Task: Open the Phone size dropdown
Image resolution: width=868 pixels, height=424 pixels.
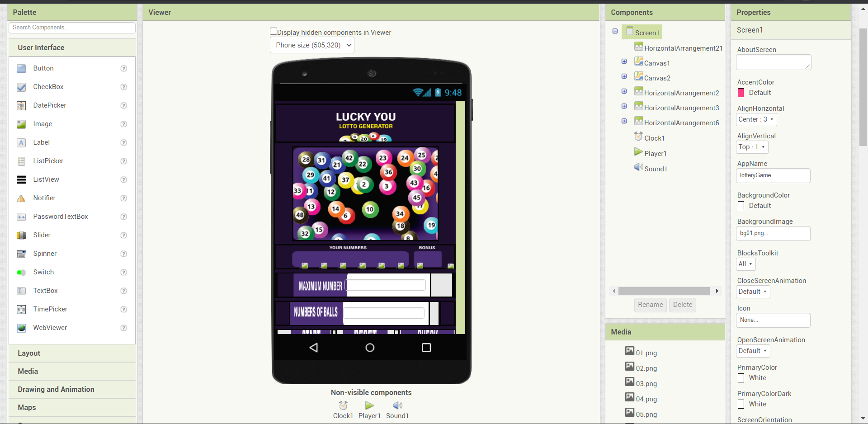Action: (x=312, y=45)
